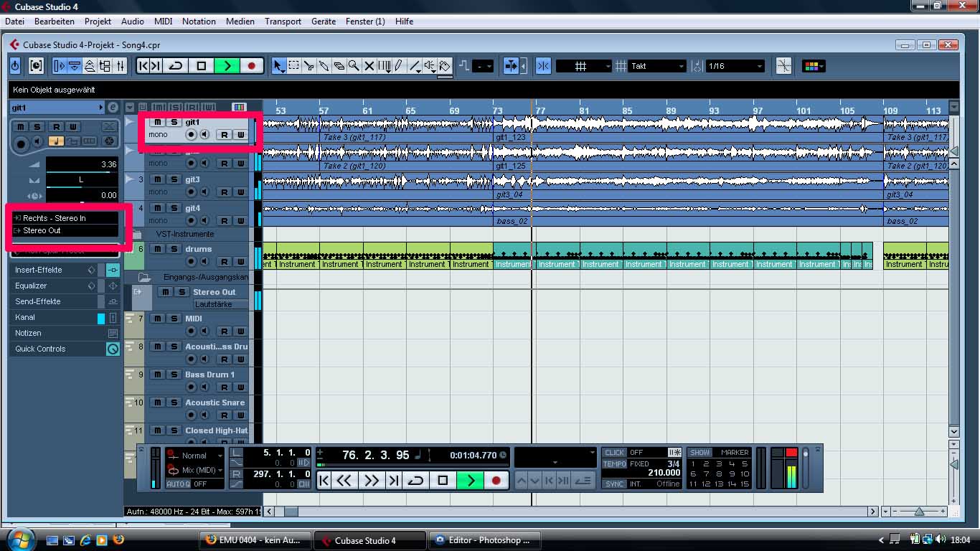980x551 pixels.
Task: Solo the git3 track
Action: click(x=174, y=179)
